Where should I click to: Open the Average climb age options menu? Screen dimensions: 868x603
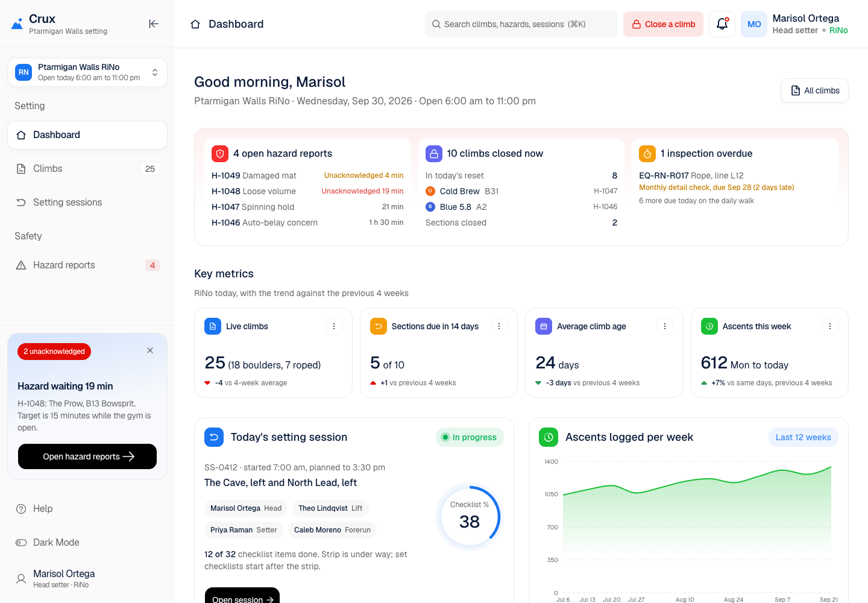665,326
